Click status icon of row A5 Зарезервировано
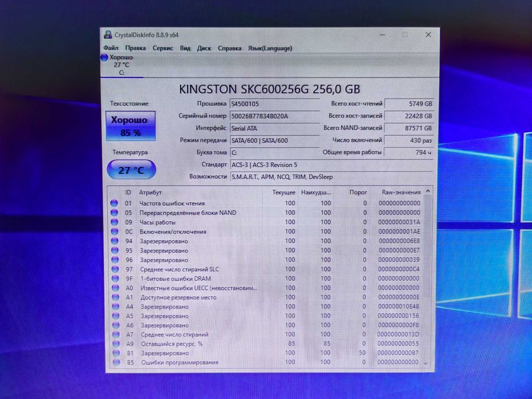This screenshot has width=532, height=399. pos(116,316)
